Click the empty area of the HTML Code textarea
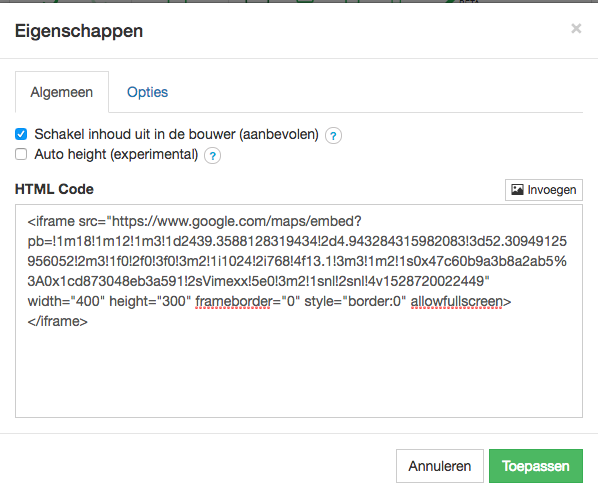The image size is (598, 498). pyautogui.click(x=299, y=374)
